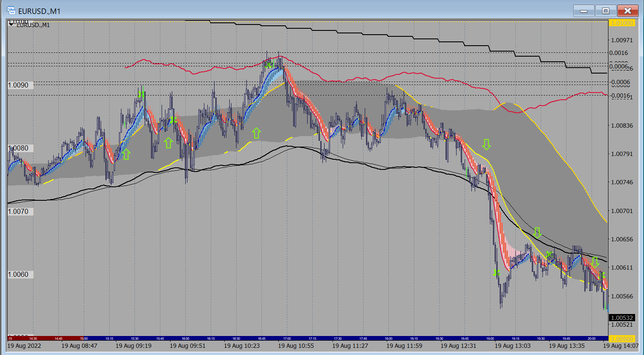Click the 19 Aug 13:03 time label
This screenshot has width=644, height=355.
coord(512,346)
